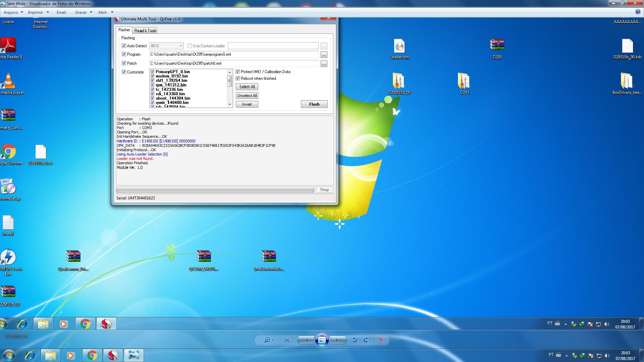644x362 pixels.
Task: Expand the arrow beside Abrir
Action: tap(112, 12)
